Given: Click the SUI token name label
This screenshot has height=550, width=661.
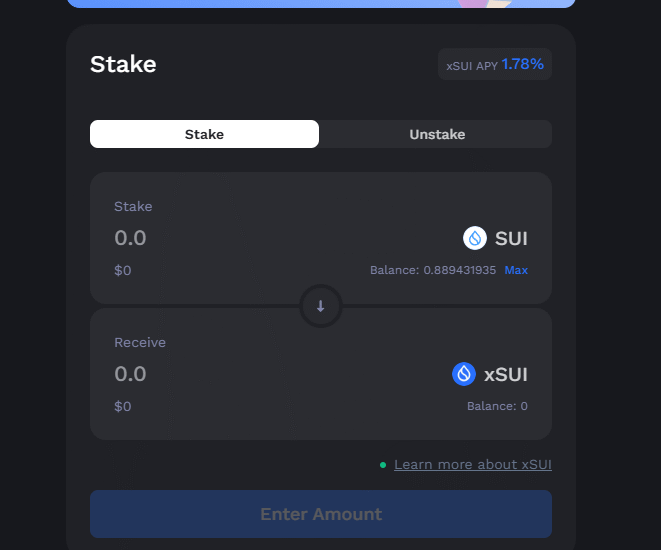Looking at the screenshot, I should click(511, 238).
